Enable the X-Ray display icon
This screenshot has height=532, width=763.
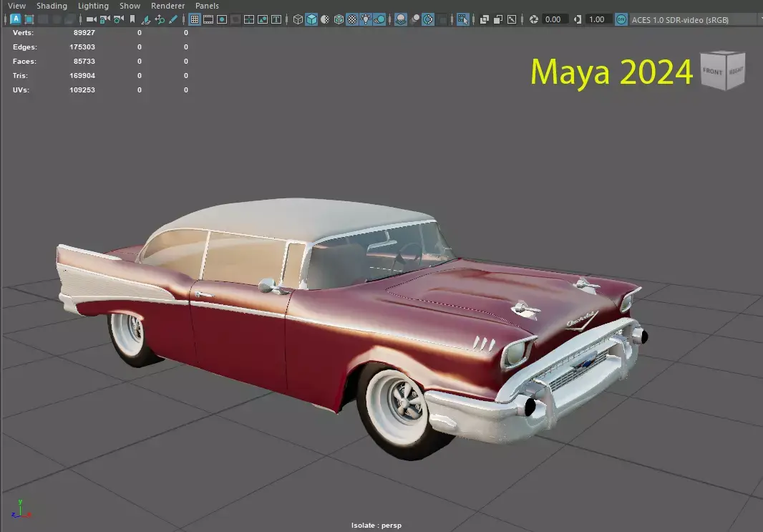(x=485, y=19)
